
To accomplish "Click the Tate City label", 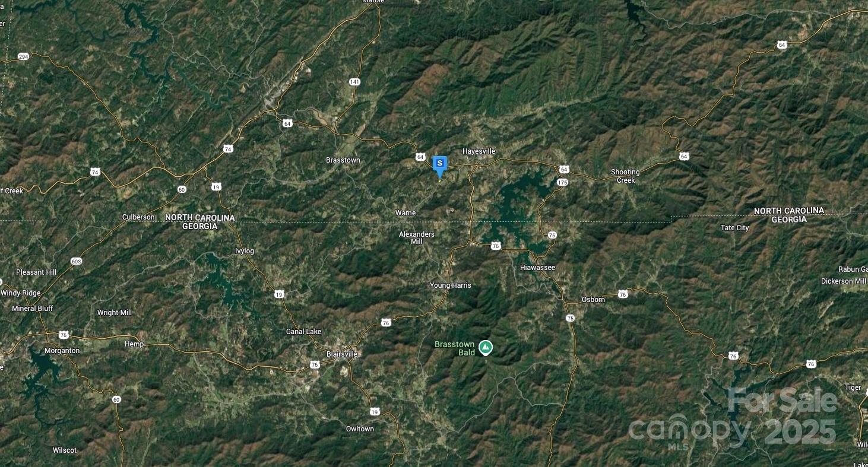I will point(734,228).
